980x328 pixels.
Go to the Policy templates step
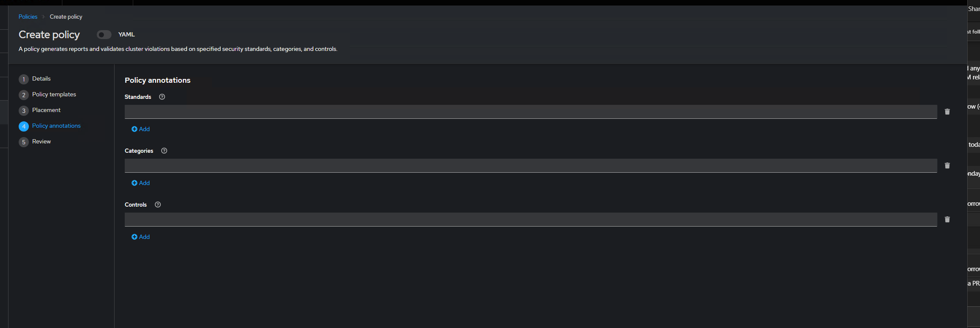point(54,94)
